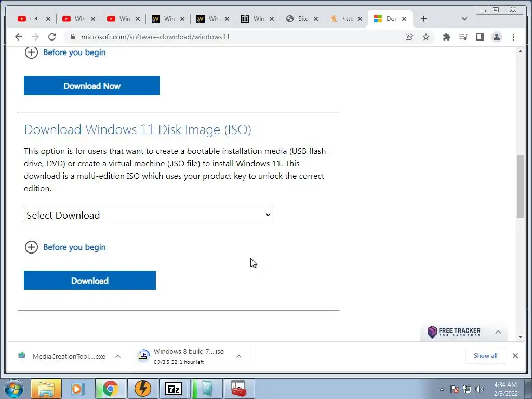Click the network tray icon
Screen dimensions: 532x399
467,389
